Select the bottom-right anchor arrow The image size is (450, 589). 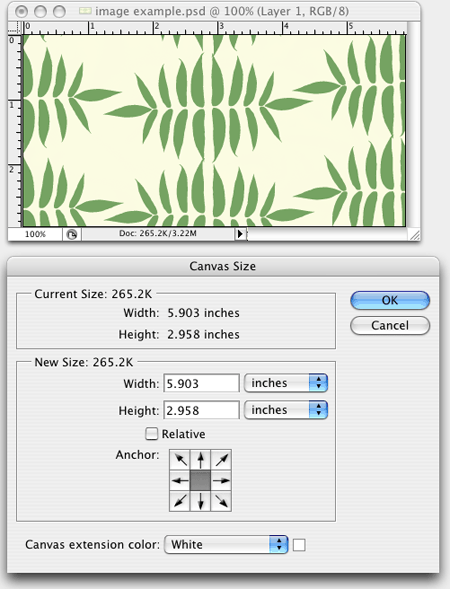point(221,501)
